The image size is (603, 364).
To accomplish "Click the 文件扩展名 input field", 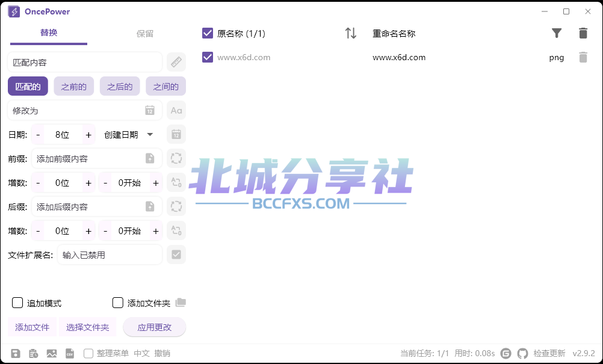I will pos(110,254).
